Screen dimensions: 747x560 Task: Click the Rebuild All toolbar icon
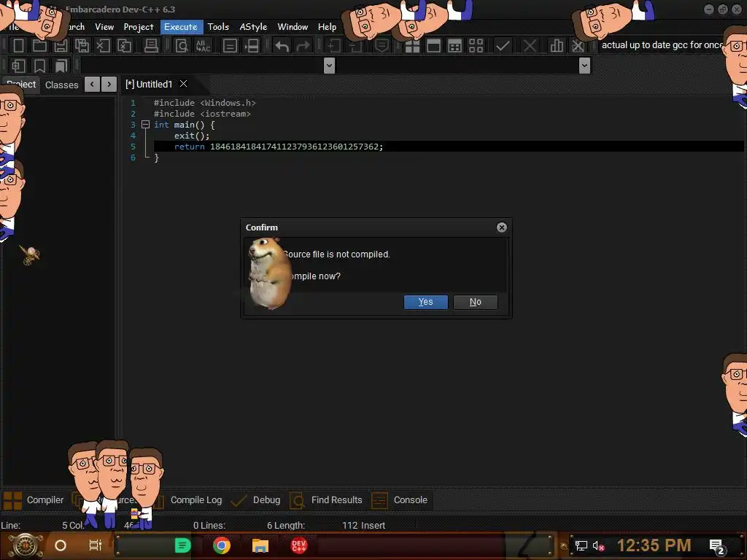point(476,46)
